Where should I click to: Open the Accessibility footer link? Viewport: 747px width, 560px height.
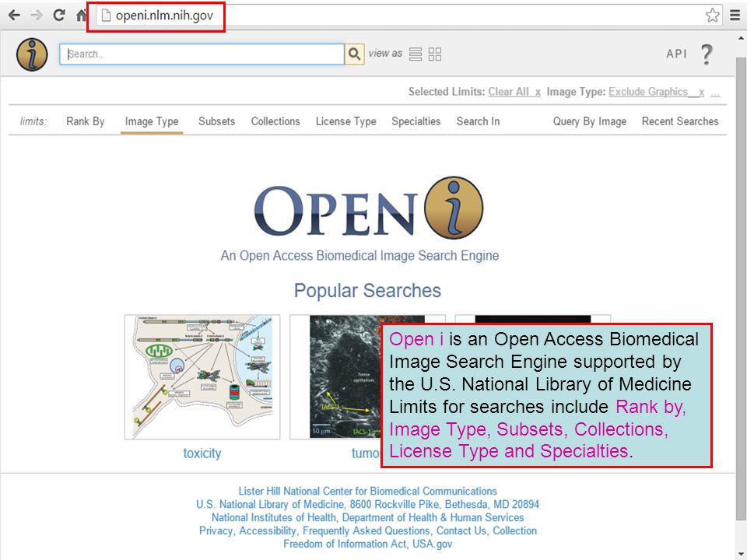[x=267, y=531]
